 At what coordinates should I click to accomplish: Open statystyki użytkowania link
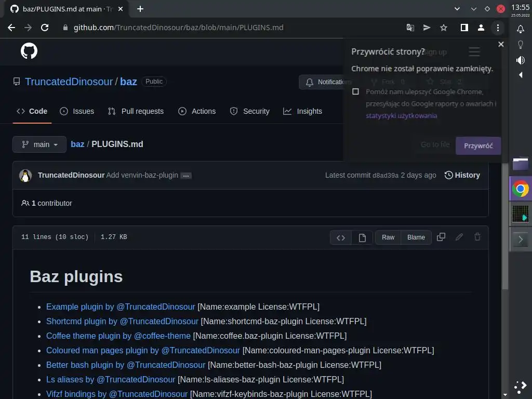tap(402, 116)
